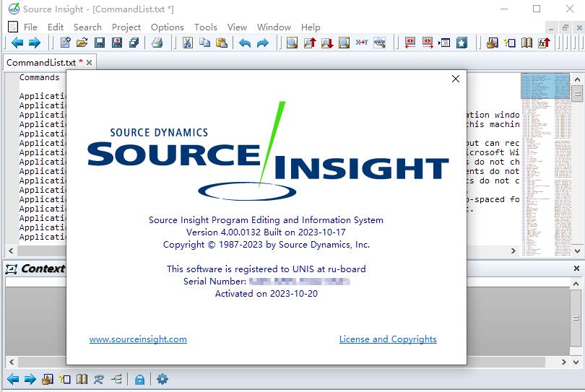Screen dimensions: 585x392
Task: Click the fx jump to caller icon
Action: 545,43
